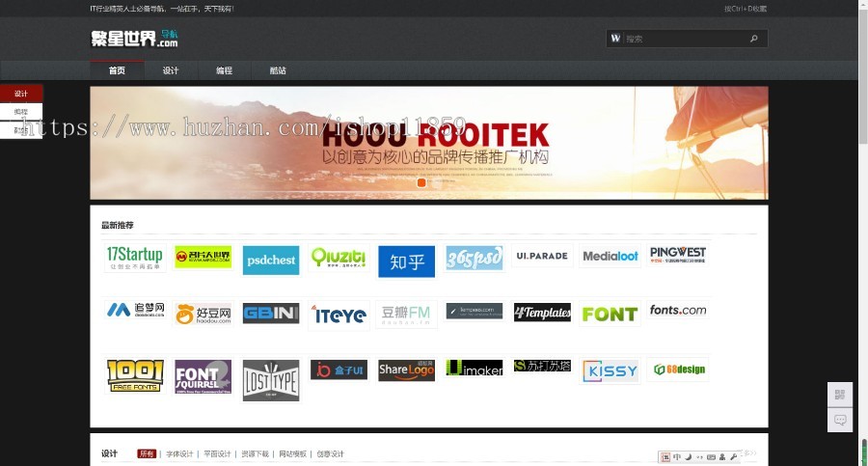
Task: Click the HOOU ROOITEK banner image
Action: coord(429,143)
